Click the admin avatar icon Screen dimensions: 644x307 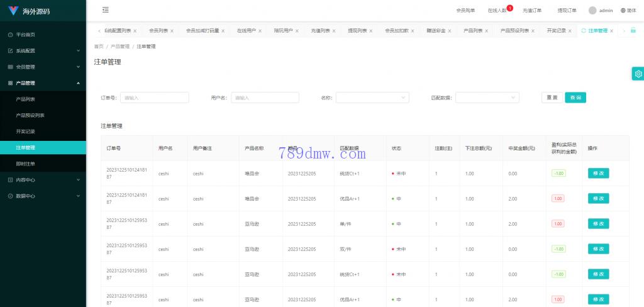[592, 11]
